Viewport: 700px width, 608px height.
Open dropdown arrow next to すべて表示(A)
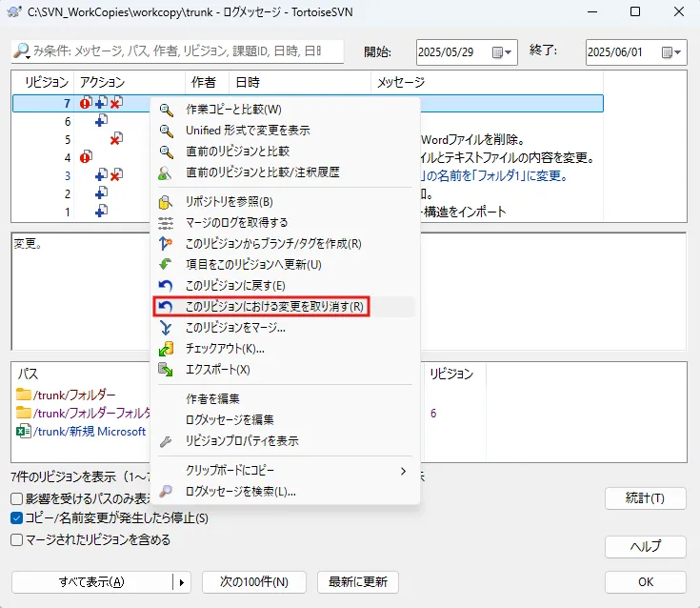pos(182,582)
